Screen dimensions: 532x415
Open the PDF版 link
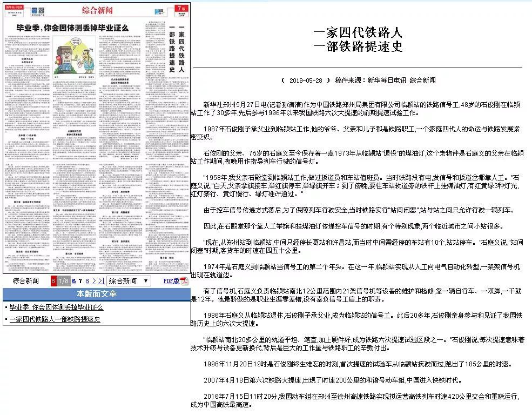[170, 280]
